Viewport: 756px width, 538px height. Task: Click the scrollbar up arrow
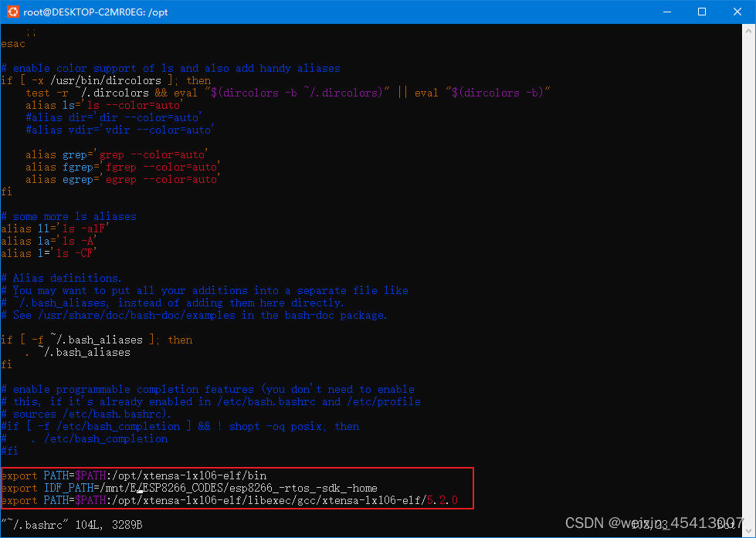(x=748, y=29)
